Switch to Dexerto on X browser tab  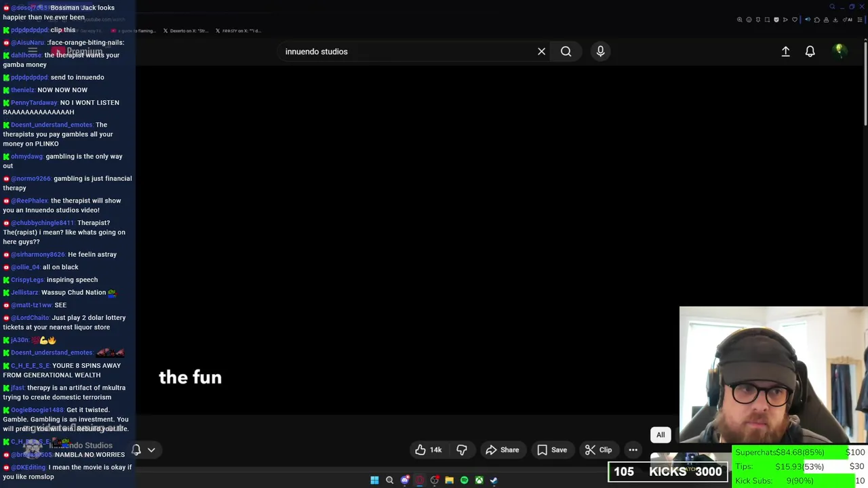point(185,30)
